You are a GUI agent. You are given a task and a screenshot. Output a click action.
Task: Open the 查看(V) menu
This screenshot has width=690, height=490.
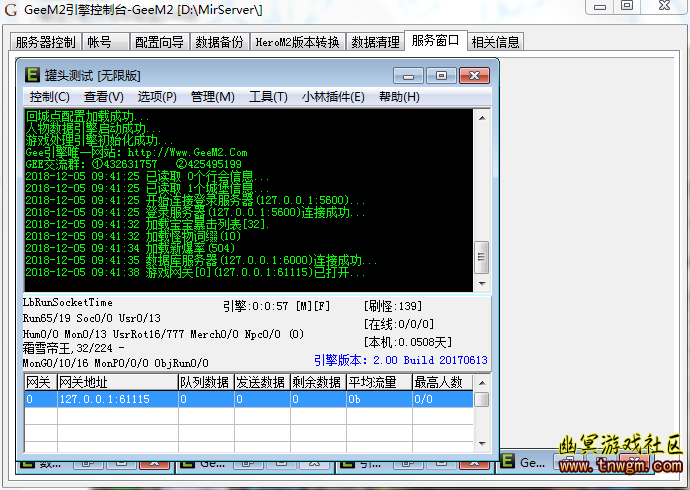tap(104, 97)
